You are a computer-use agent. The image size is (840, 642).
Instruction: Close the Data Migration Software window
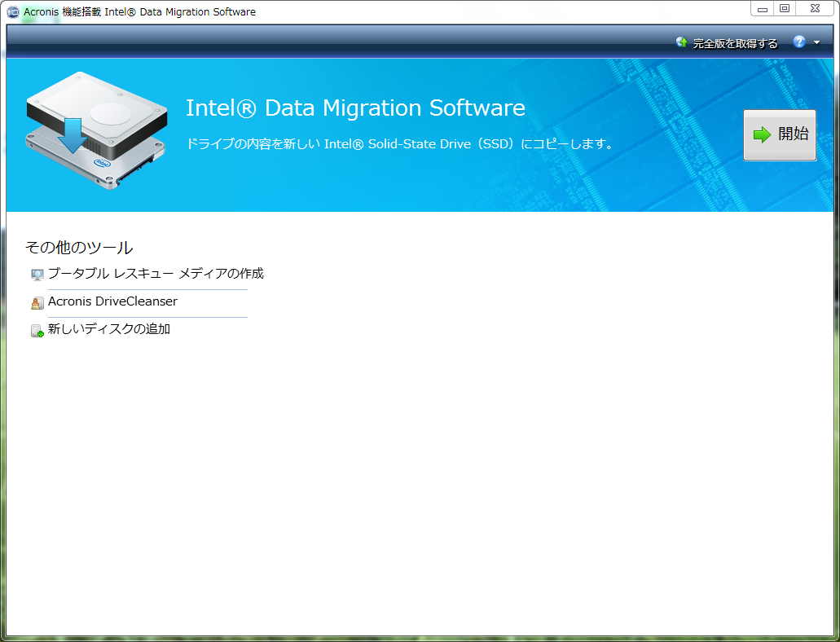[815, 9]
